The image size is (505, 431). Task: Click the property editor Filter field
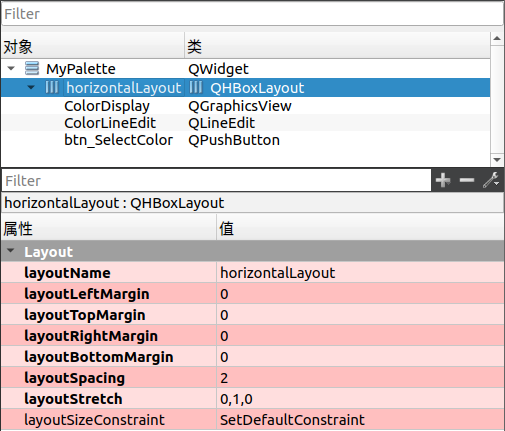tap(217, 180)
